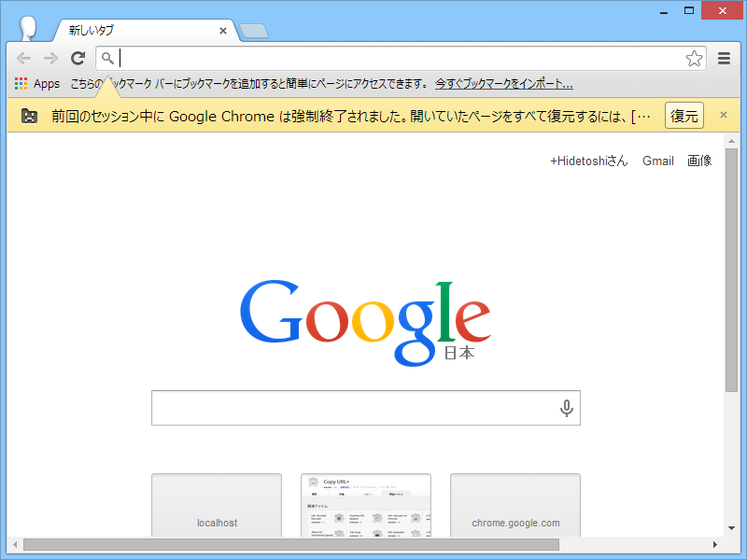Screen dimensions: 747x560
Task: Click the forward navigation arrow
Action: point(50,59)
